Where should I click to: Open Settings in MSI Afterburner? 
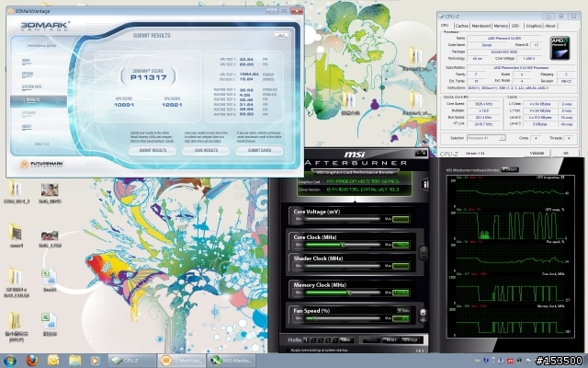(x=410, y=339)
